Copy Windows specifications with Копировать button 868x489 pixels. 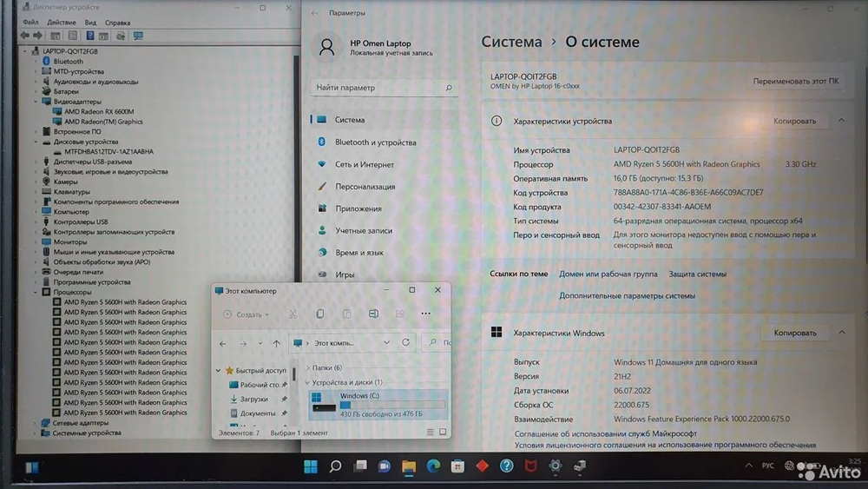click(794, 333)
